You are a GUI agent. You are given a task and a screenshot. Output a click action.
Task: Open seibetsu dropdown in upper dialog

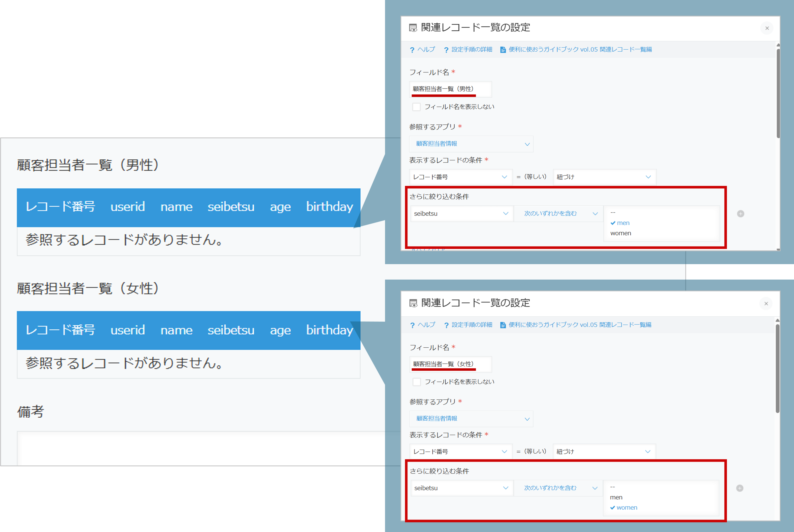click(x=462, y=214)
